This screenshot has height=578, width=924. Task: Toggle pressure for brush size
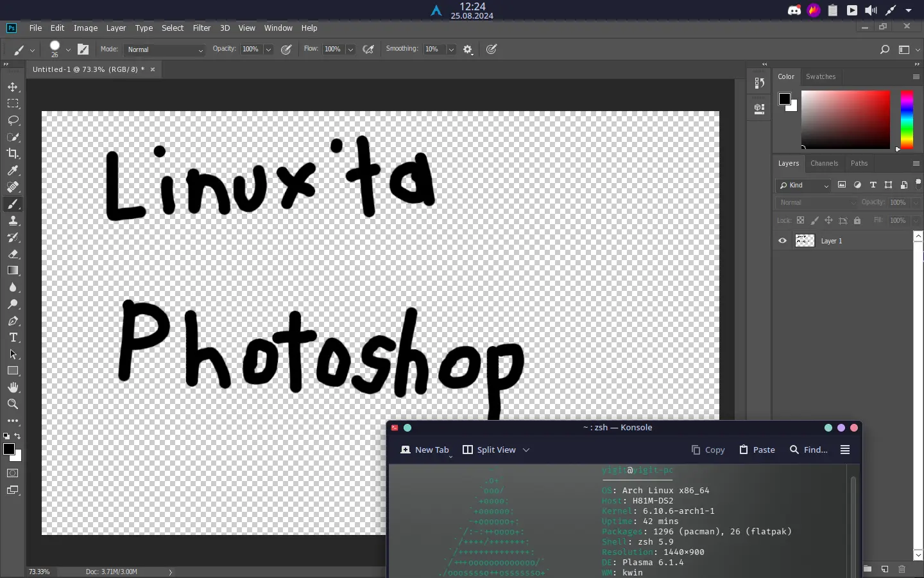pyautogui.click(x=492, y=49)
